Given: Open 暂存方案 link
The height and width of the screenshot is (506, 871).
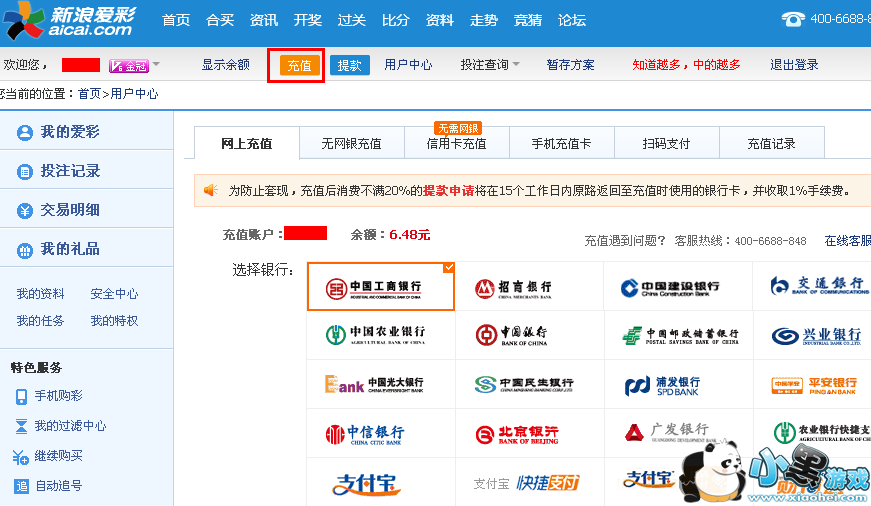Looking at the screenshot, I should coord(570,64).
